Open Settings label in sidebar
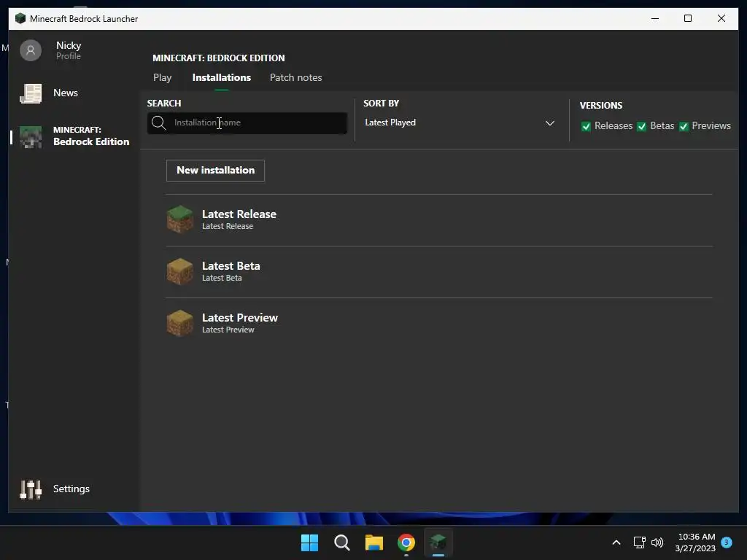The height and width of the screenshot is (560, 747). click(71, 489)
